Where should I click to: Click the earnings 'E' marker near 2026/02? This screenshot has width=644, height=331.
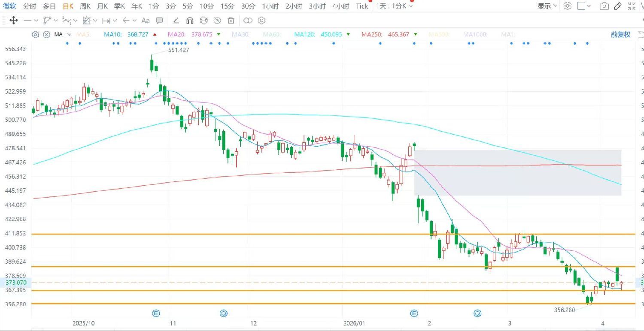point(414,313)
